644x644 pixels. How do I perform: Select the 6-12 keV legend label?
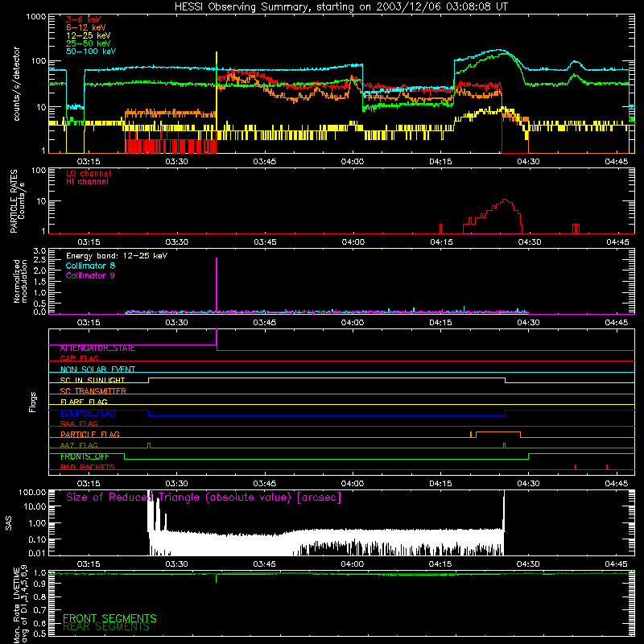click(85, 27)
